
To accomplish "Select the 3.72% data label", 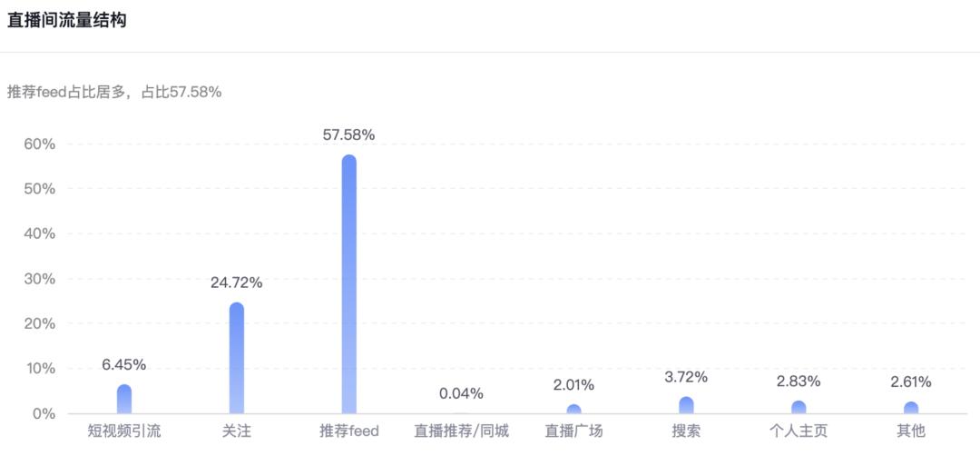I will coord(686,377).
